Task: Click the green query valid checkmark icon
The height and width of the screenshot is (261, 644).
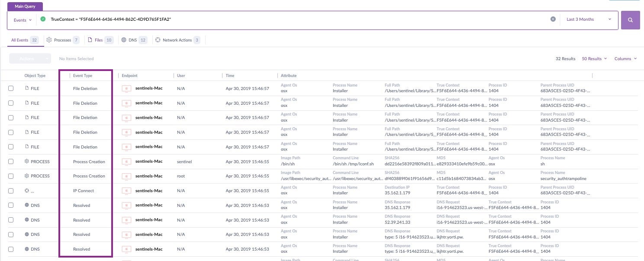Action: (x=43, y=19)
